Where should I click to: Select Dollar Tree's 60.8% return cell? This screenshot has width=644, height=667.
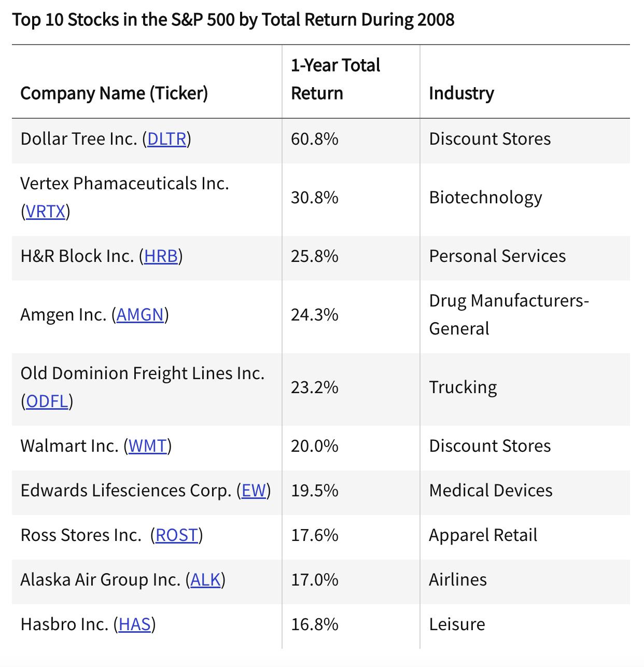click(x=315, y=139)
